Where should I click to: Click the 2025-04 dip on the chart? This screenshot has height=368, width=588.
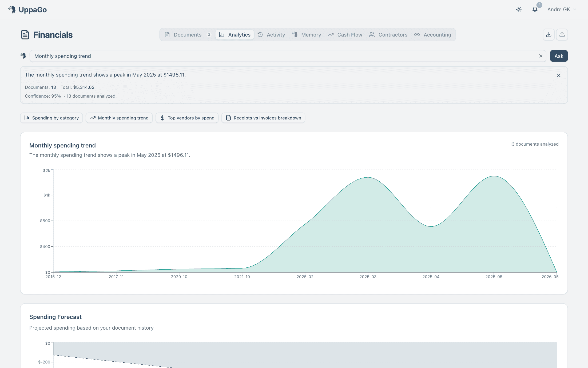click(431, 226)
